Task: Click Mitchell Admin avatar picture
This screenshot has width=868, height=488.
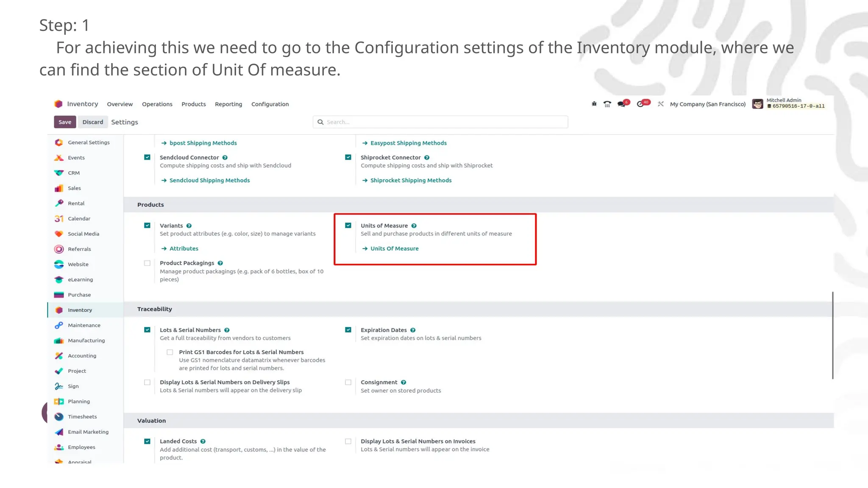Action: 757,104
